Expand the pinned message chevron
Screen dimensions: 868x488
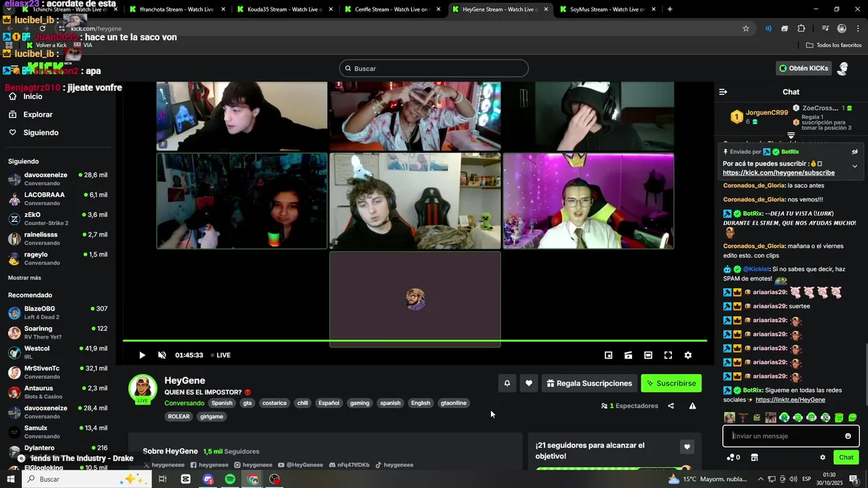coord(854,166)
